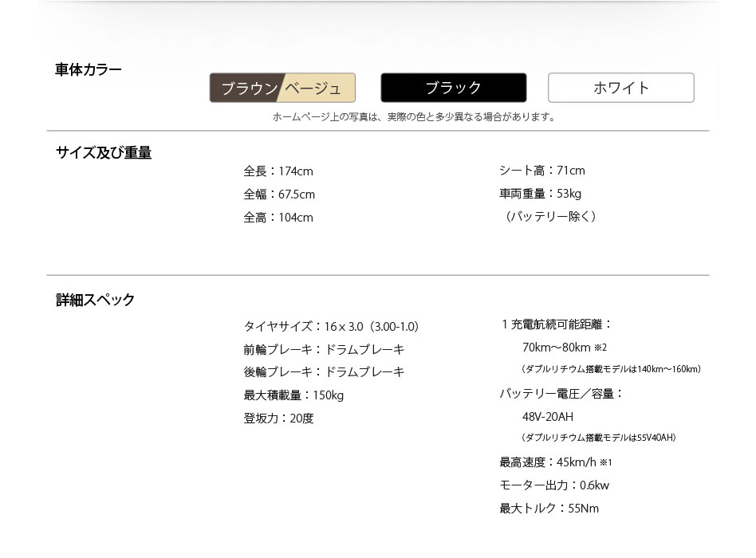The height and width of the screenshot is (558, 756).
Task: Click the 全長：174cm length spec
Action: pyautogui.click(x=278, y=171)
